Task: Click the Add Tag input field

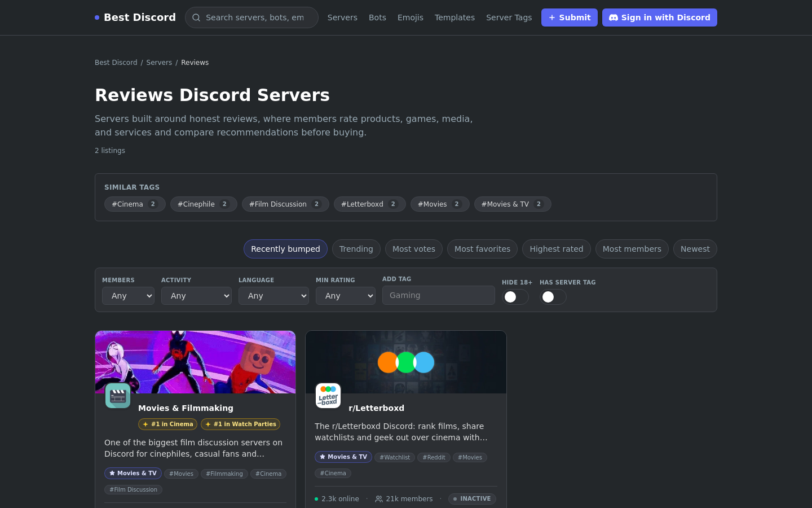Action: point(439,295)
